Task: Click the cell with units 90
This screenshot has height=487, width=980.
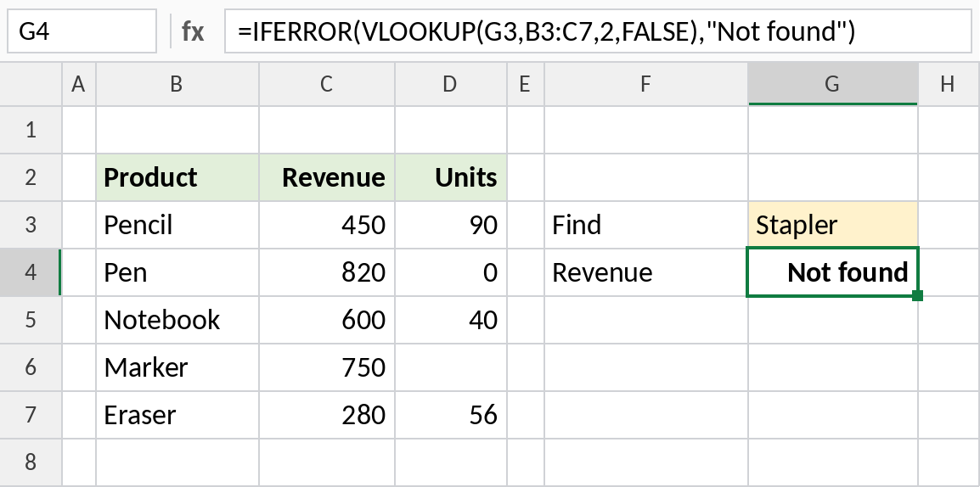Action: tap(451, 225)
